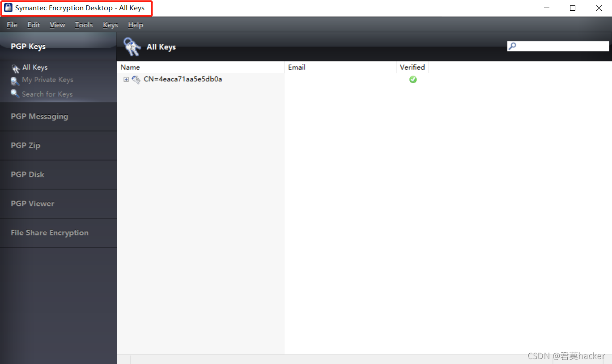
Task: Click the All Keys sidebar keys icon
Action: coord(15,68)
